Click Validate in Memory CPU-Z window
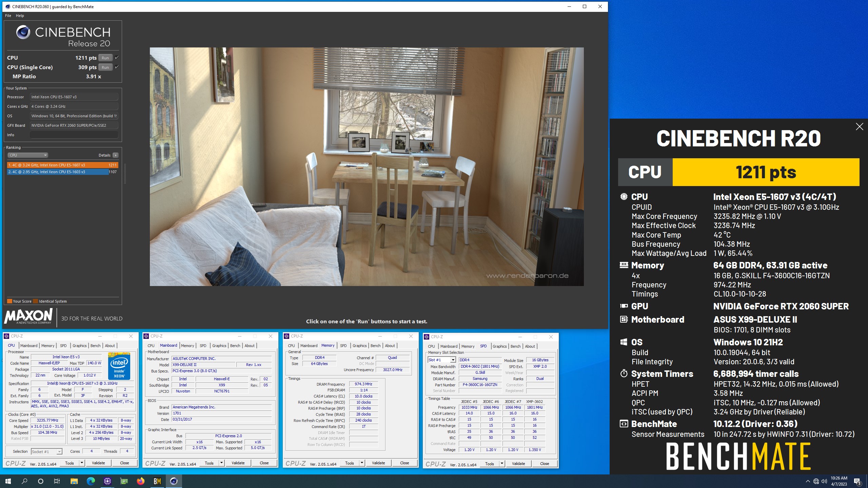This screenshot has height=488, width=868. (x=378, y=463)
